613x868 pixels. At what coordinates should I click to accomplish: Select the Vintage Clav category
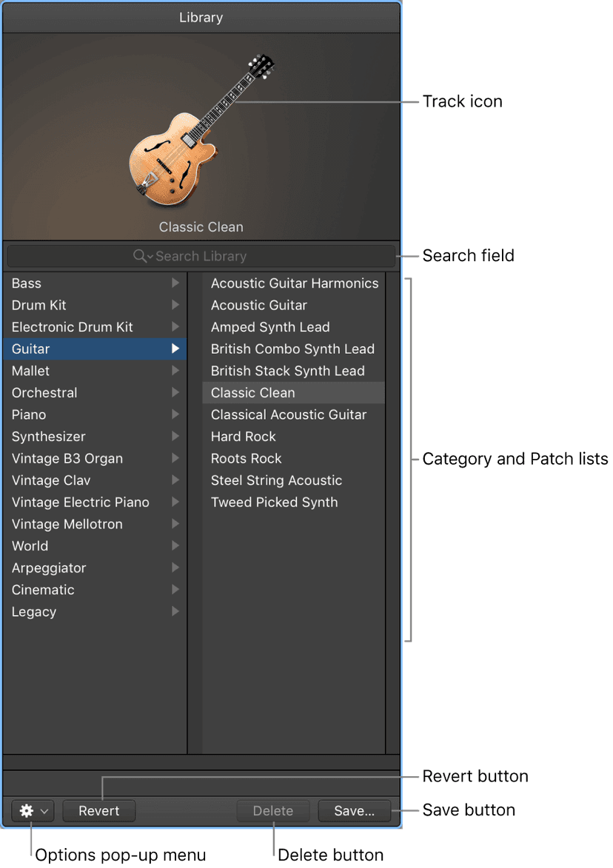(95, 480)
